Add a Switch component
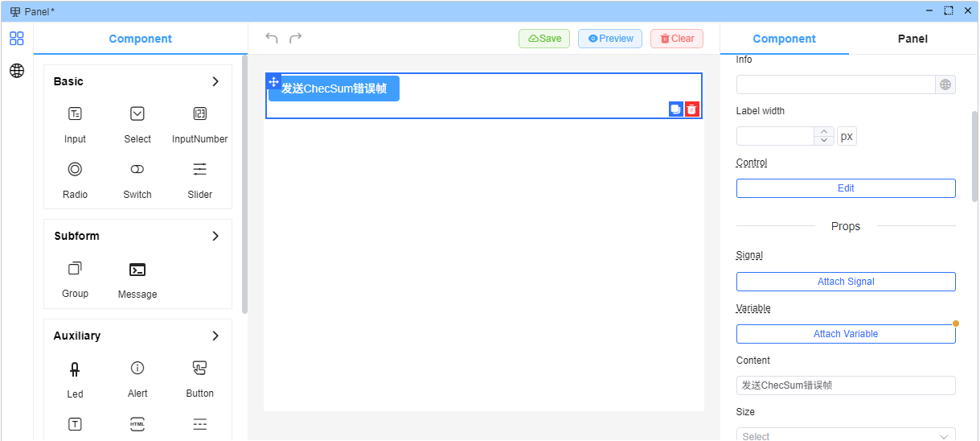The width and height of the screenshot is (980, 441). pyautogui.click(x=137, y=170)
